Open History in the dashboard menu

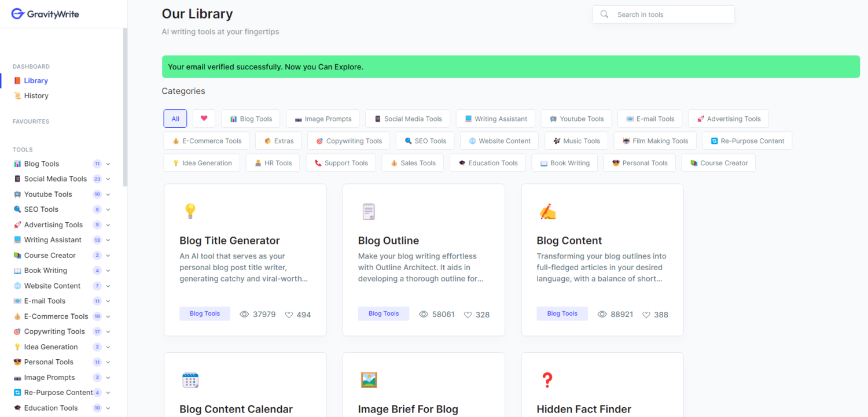(x=36, y=96)
